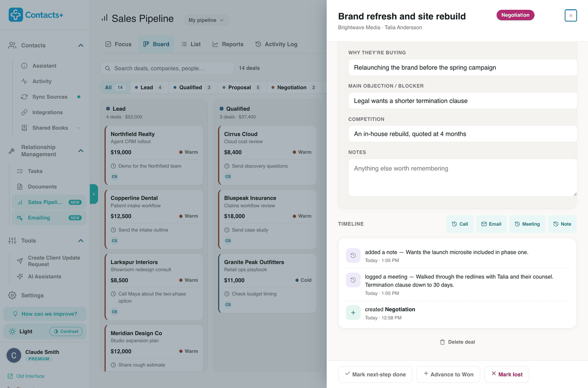Click the Notes text area
The image size is (588, 388).
(x=463, y=177)
